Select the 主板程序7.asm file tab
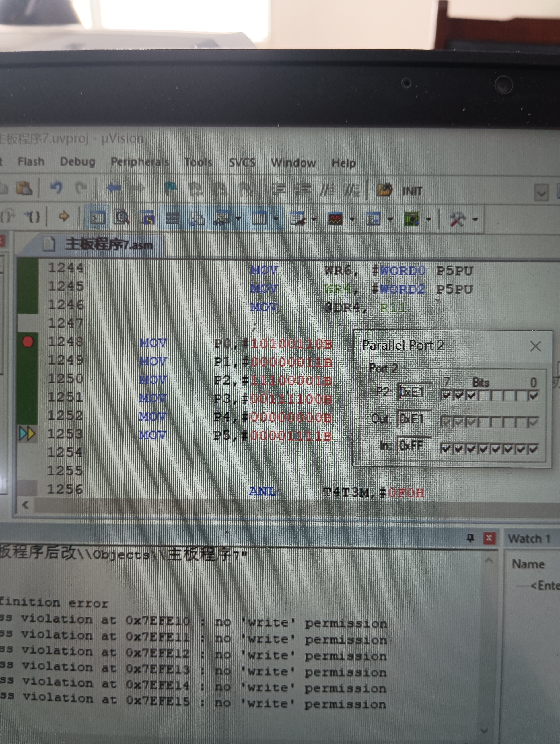This screenshot has width=560, height=744. 109,245
